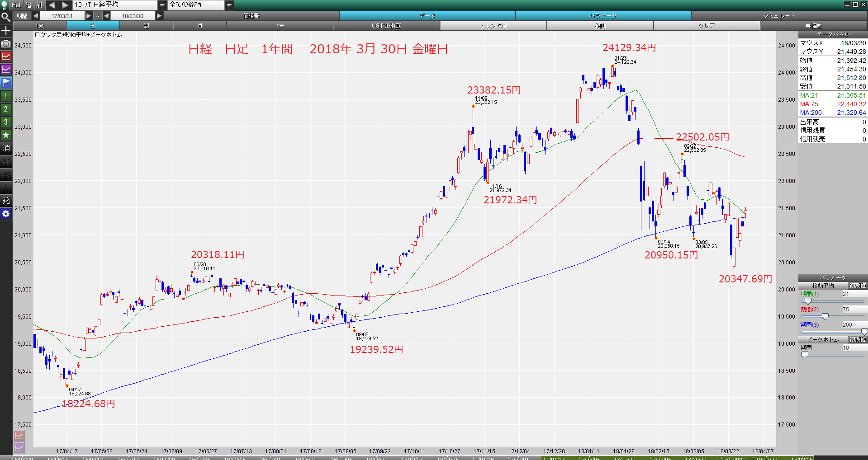868x460 pixels.
Task: Take a chart snapshot with camera icon
Action: [x=6, y=44]
